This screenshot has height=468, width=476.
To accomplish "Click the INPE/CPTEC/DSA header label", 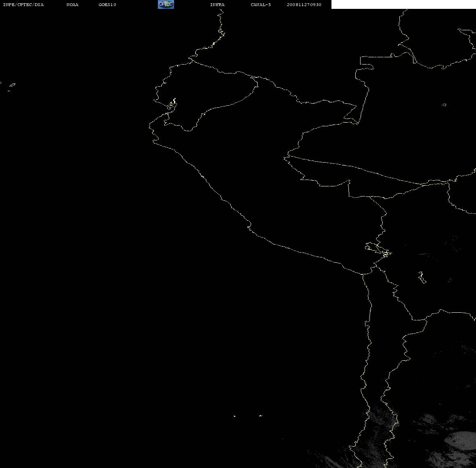I will point(23,4).
